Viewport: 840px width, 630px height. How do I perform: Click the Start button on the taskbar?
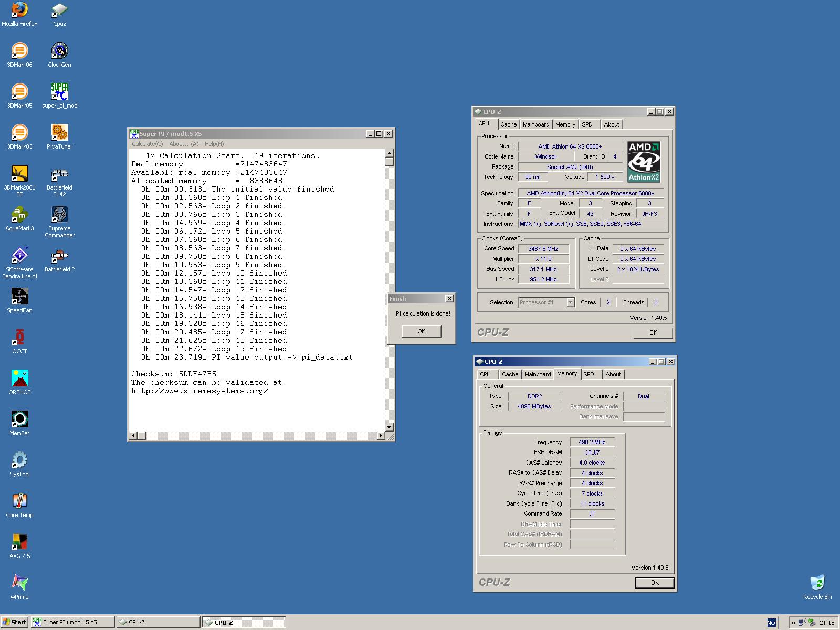pyautogui.click(x=15, y=622)
